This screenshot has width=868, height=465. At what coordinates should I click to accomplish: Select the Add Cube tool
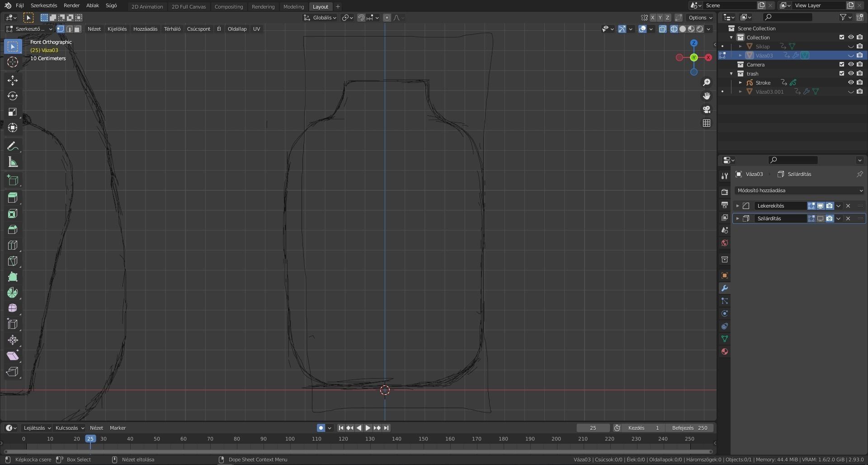(13, 180)
